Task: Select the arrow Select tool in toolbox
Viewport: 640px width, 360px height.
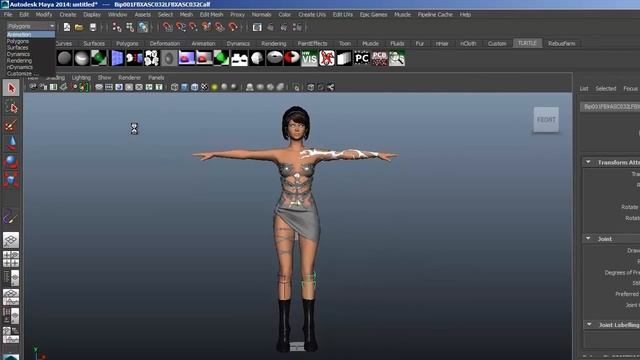Action: tap(11, 88)
